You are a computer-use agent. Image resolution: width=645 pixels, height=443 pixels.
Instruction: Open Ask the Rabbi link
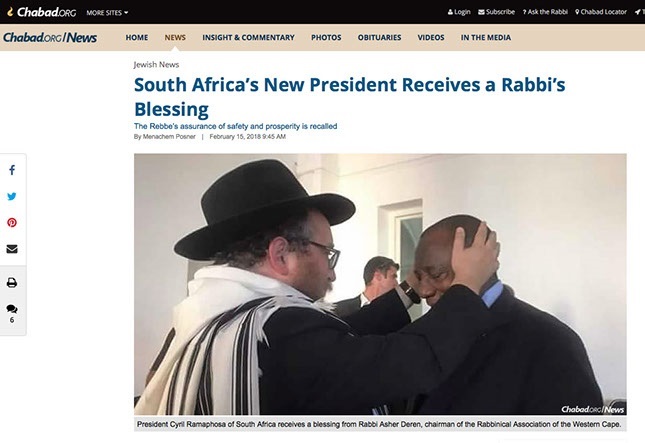tap(545, 12)
